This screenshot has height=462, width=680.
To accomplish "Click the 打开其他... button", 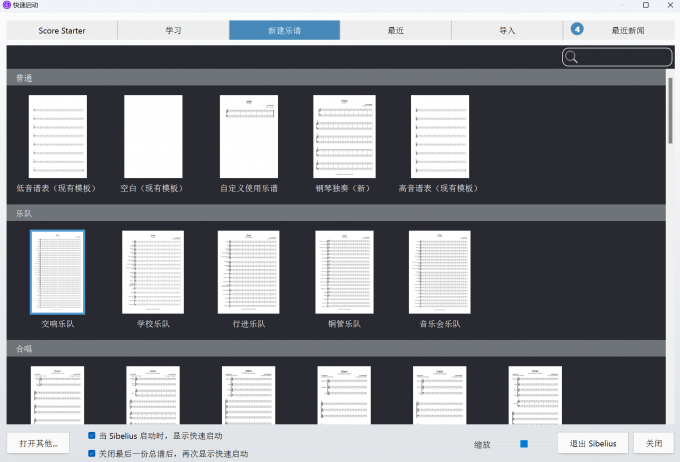I will (x=39, y=443).
